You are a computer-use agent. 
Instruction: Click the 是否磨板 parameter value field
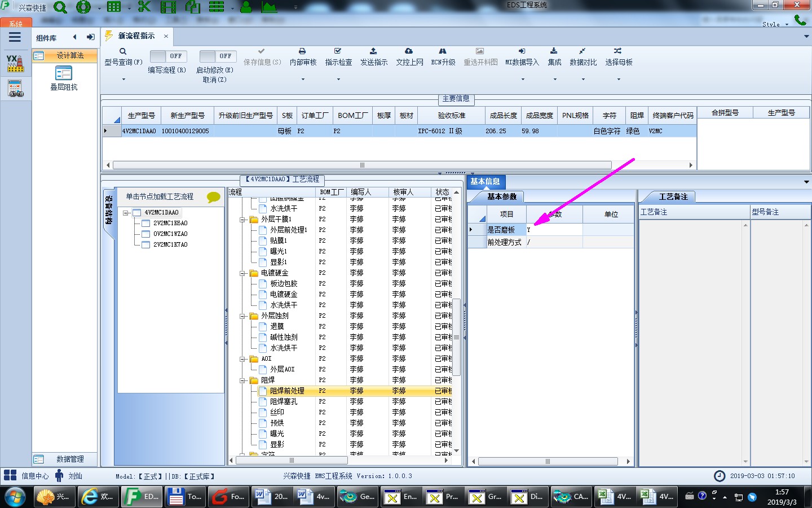(554, 230)
